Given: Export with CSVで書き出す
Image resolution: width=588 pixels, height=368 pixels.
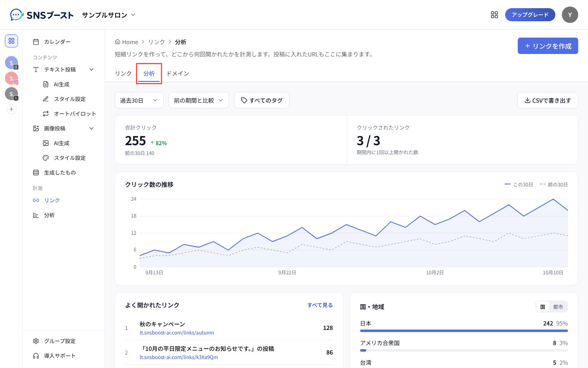Looking at the screenshot, I should click(x=548, y=100).
